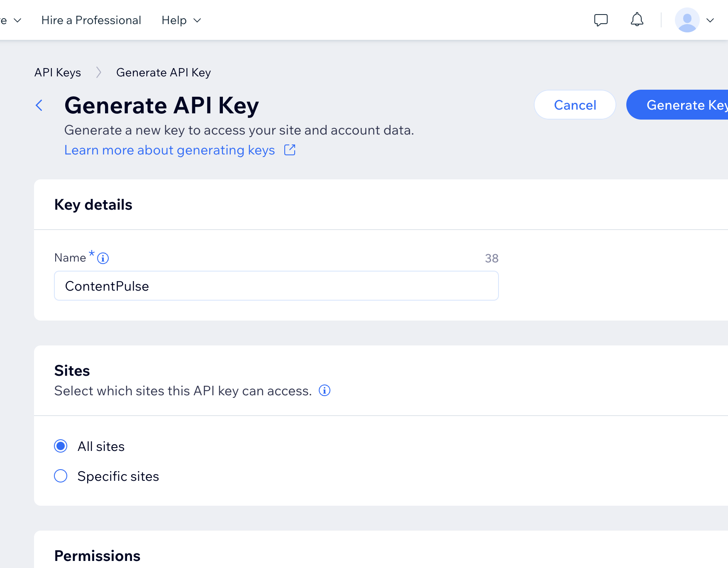Click the Generate API Key breadcrumb
728x568 pixels.
164,73
